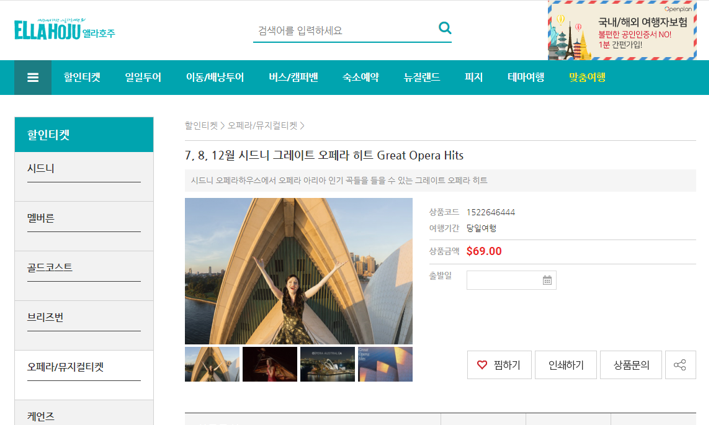Click the share icon button
Viewport: 709px width, 425px height.
coord(680,365)
